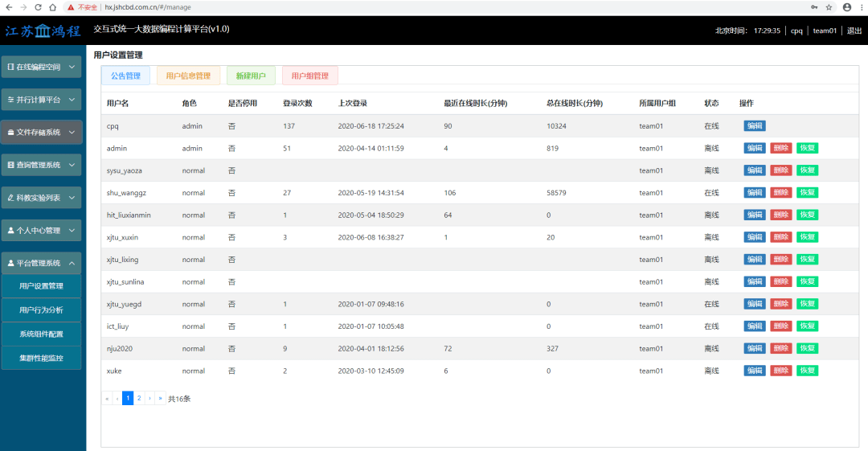
Task: Restore user admin
Action: (807, 148)
